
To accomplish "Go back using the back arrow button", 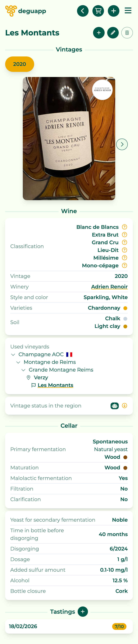I will (83, 11).
